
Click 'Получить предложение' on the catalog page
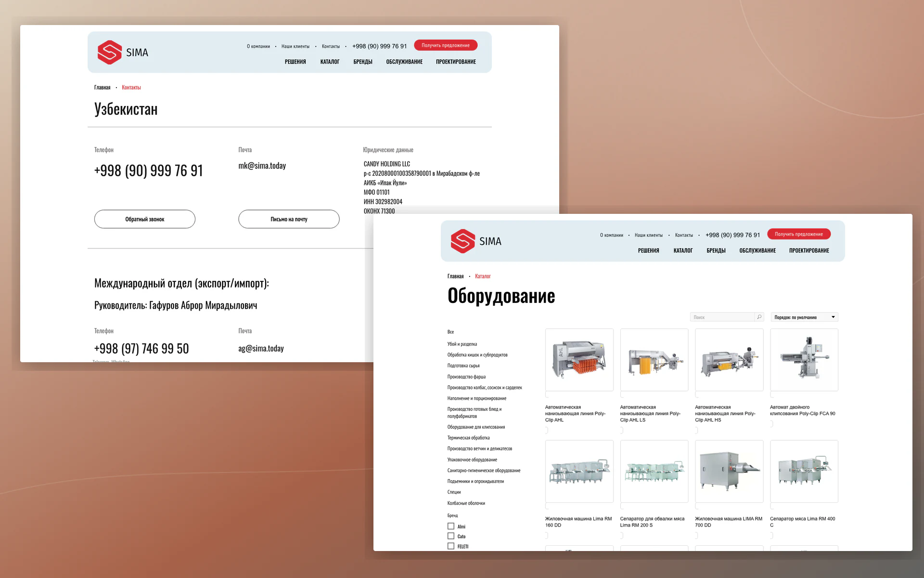799,234
